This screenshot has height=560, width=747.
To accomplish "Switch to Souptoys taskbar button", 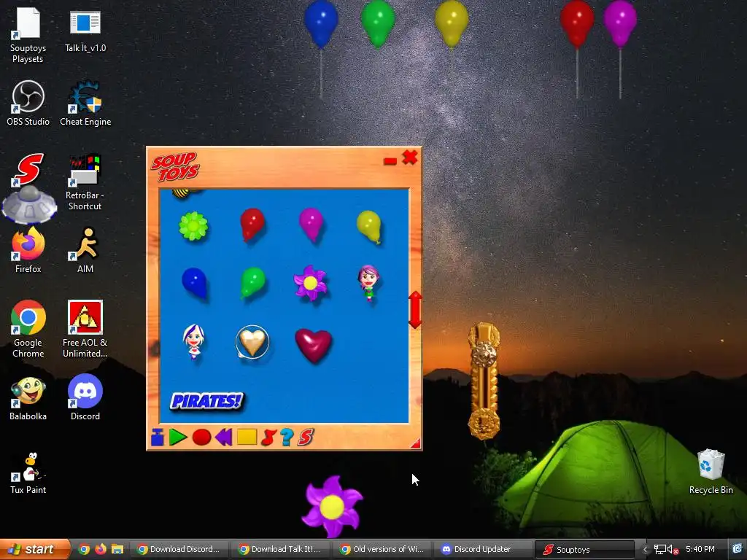I will [x=584, y=549].
